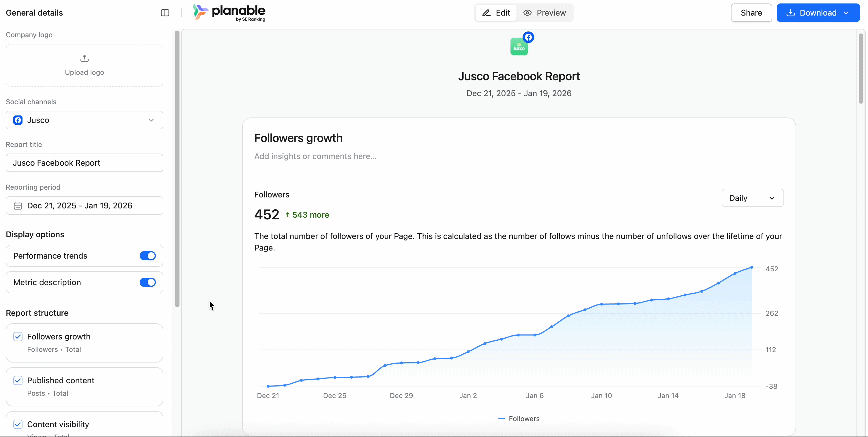The height and width of the screenshot is (437, 868).
Task: Open the Social channels Jusco dropdown
Action: (84, 120)
